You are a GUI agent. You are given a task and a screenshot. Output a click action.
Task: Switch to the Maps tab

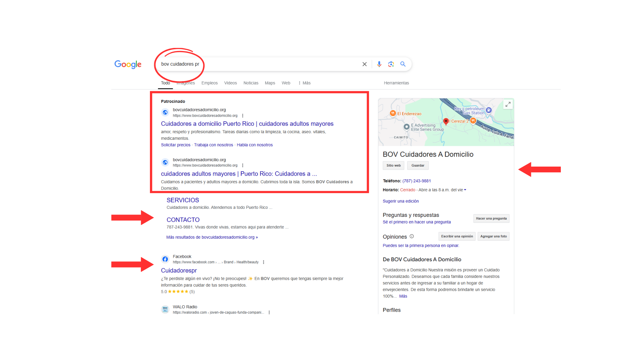[270, 83]
